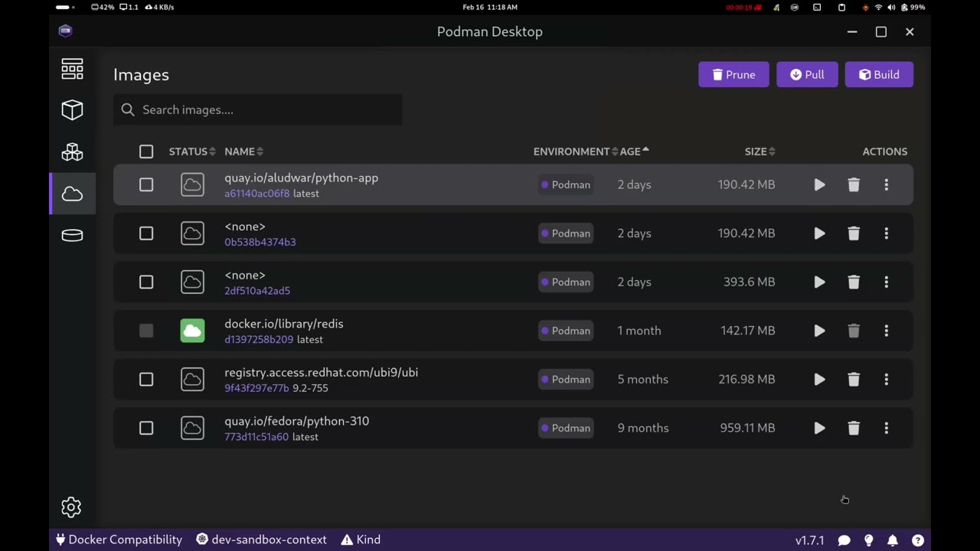Screen dimensions: 980x551
Task: Run the image 0b538b4374b3
Action: (x=819, y=233)
